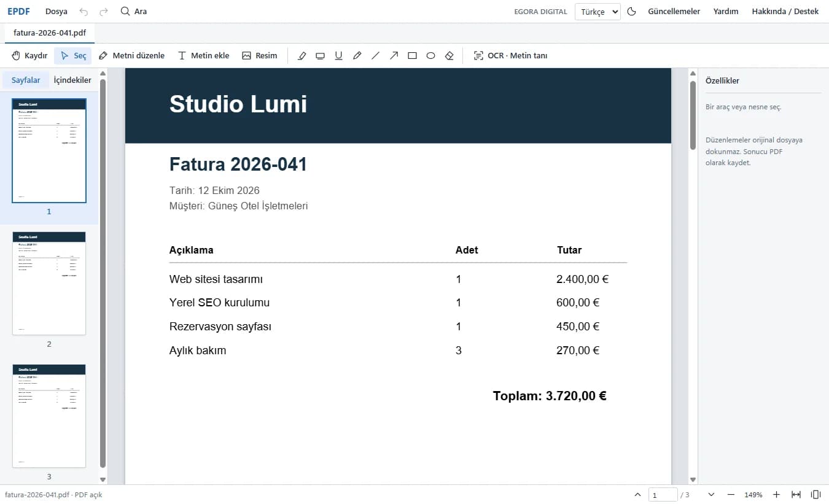Zoom in with the plus button
Image resolution: width=829 pixels, height=504 pixels.
click(x=776, y=495)
